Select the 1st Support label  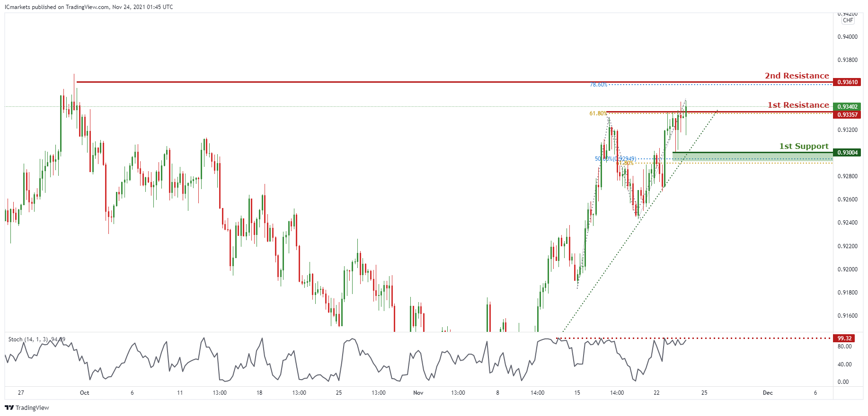[x=804, y=146]
